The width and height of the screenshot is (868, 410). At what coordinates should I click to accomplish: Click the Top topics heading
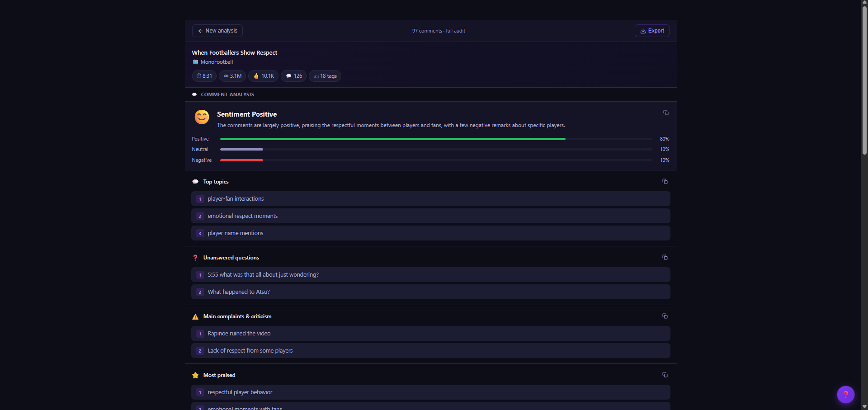[216, 182]
